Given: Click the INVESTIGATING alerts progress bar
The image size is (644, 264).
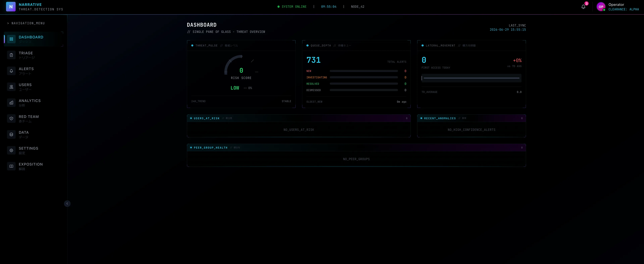Looking at the screenshot, I should 364,77.
